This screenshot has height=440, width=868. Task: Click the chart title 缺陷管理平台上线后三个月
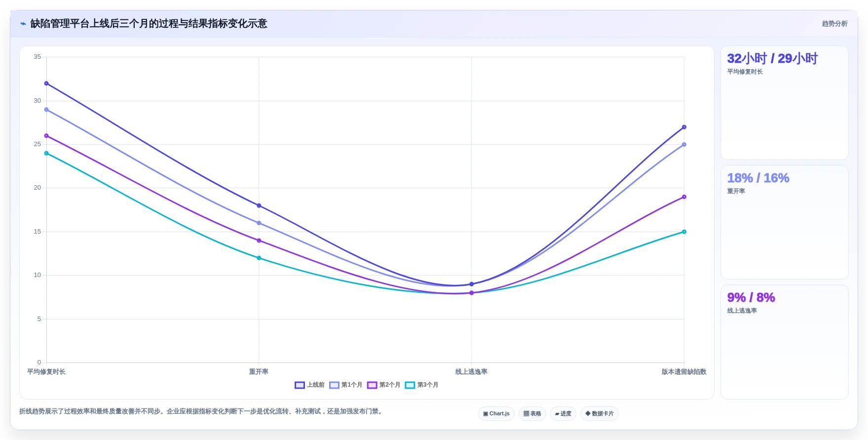149,24
